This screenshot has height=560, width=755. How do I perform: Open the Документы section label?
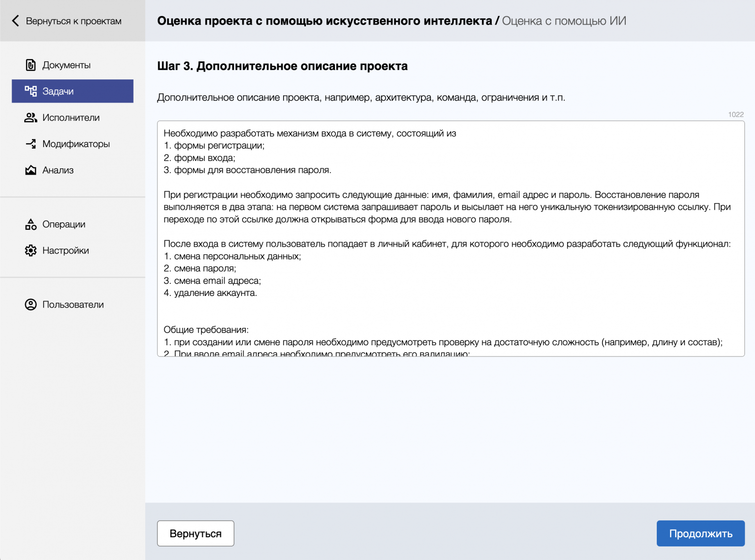click(66, 65)
